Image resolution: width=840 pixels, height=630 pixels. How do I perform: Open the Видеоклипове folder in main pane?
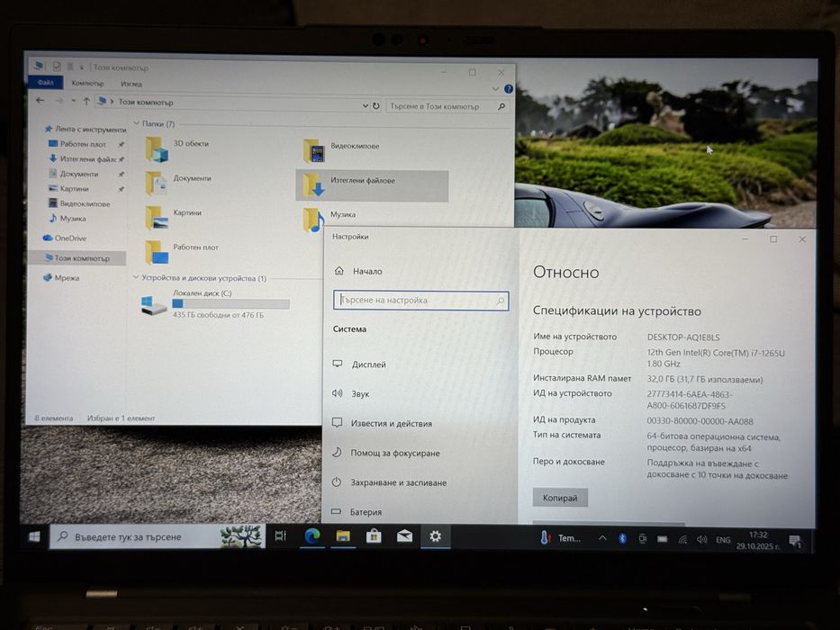341,150
